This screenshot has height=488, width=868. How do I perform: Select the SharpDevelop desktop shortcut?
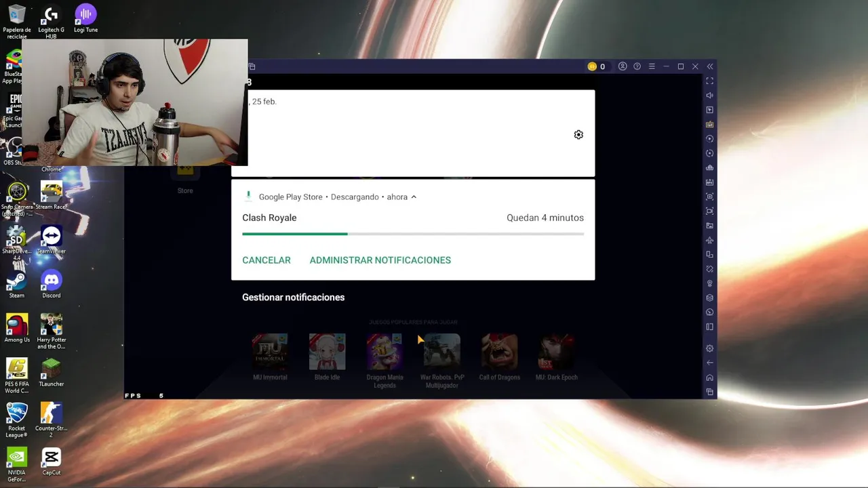click(x=16, y=243)
